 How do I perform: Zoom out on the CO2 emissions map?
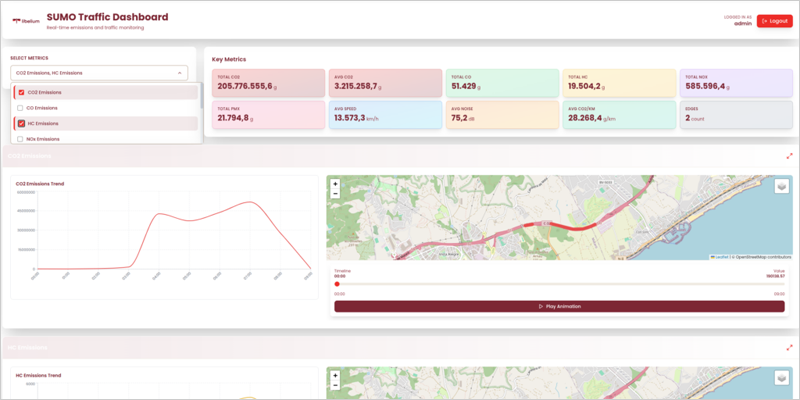[x=335, y=193]
